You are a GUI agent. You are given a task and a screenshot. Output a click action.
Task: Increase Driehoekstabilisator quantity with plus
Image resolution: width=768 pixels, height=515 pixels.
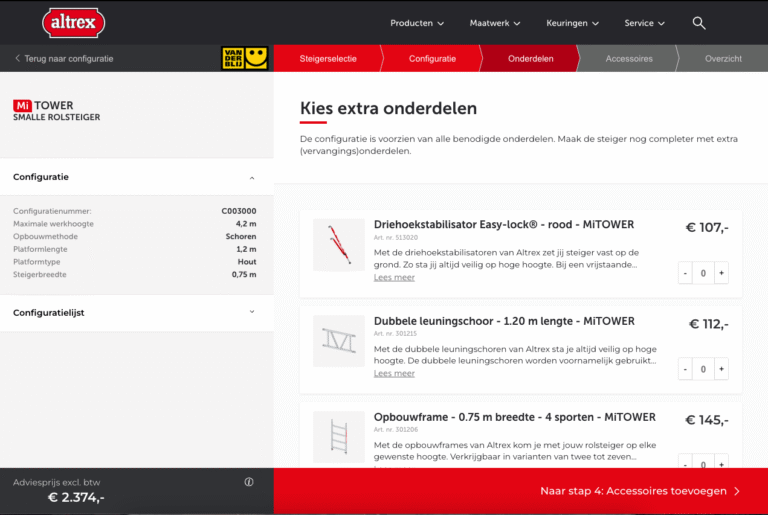721,273
